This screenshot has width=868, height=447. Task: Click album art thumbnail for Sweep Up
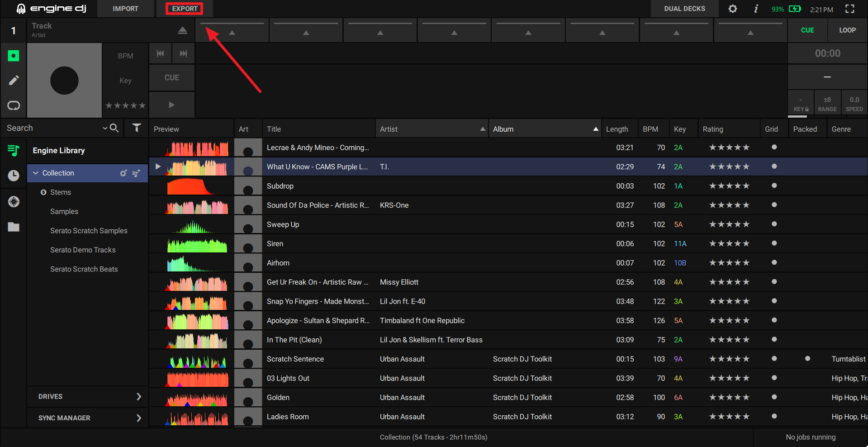248,224
